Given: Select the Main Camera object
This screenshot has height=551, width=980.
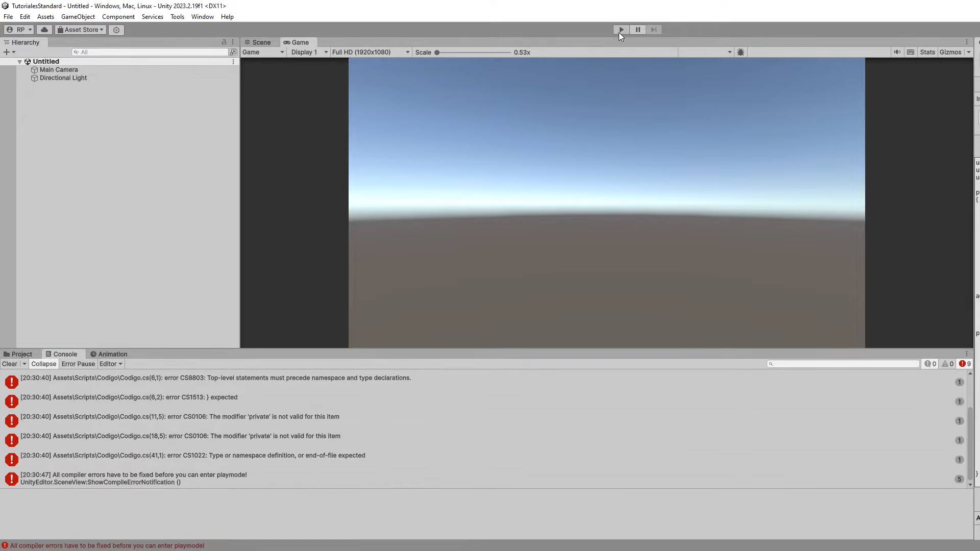Looking at the screenshot, I should point(59,70).
